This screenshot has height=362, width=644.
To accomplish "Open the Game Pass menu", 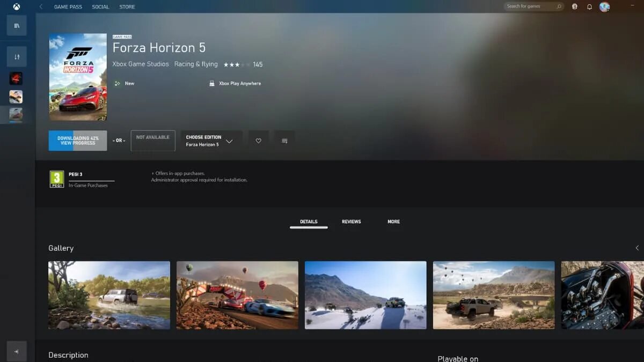I will pos(68,7).
